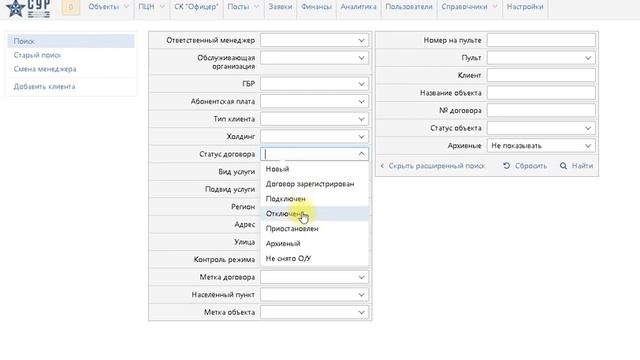The width and height of the screenshot is (640, 360).
Task: Choose Архивный option
Action: [x=314, y=244]
